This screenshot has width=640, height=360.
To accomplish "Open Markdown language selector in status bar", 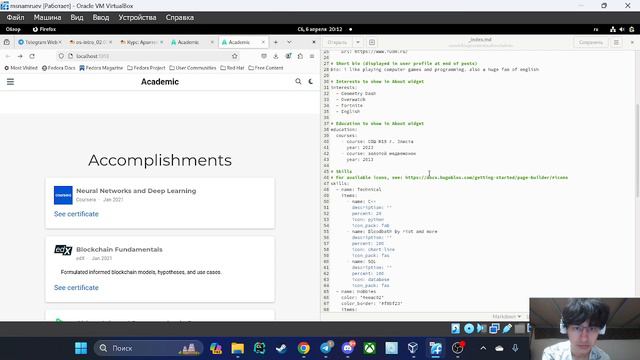I will pyautogui.click(x=507, y=316).
